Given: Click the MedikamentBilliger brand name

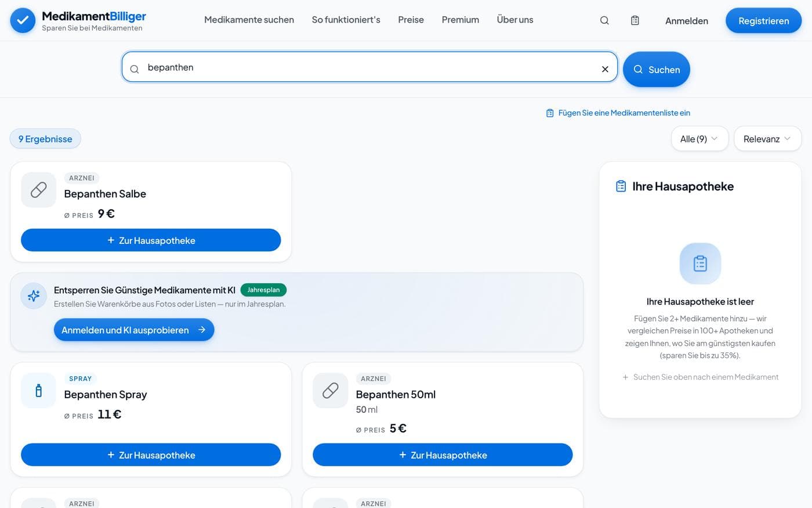Looking at the screenshot, I should pyautogui.click(x=94, y=16).
